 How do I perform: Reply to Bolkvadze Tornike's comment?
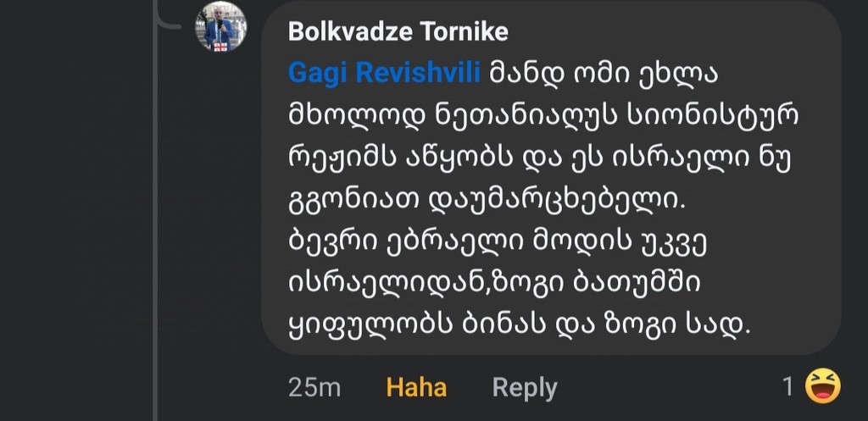click(525, 388)
